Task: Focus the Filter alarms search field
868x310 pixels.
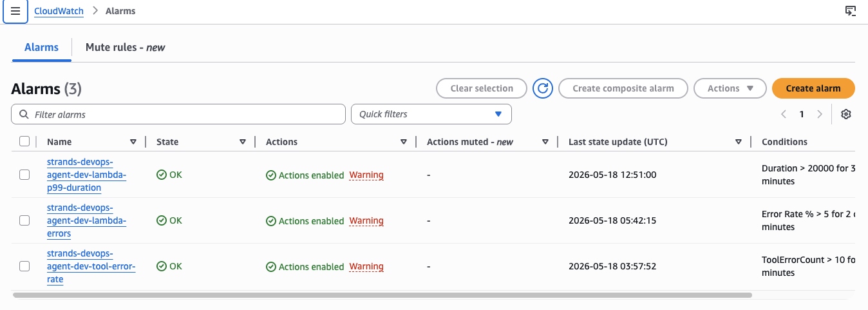Action: (178, 114)
